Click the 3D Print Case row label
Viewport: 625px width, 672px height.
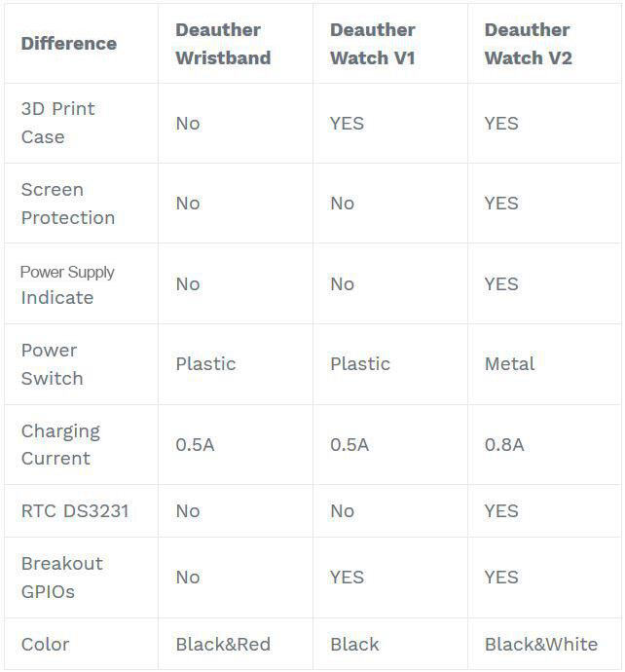pos(58,123)
